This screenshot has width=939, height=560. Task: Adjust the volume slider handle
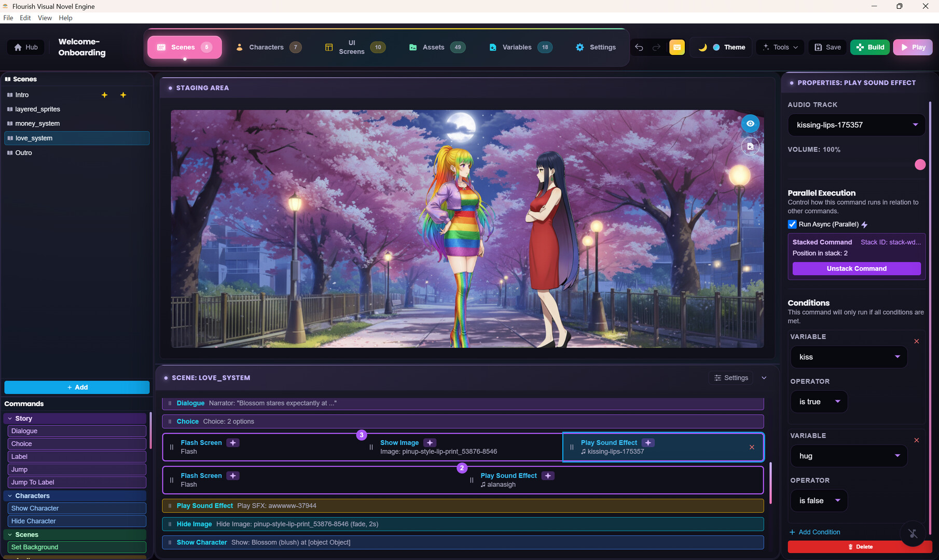[920, 165]
